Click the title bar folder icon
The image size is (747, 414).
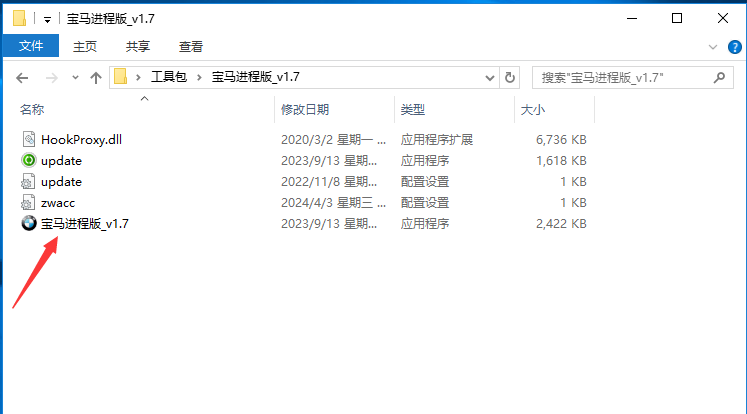coord(20,19)
